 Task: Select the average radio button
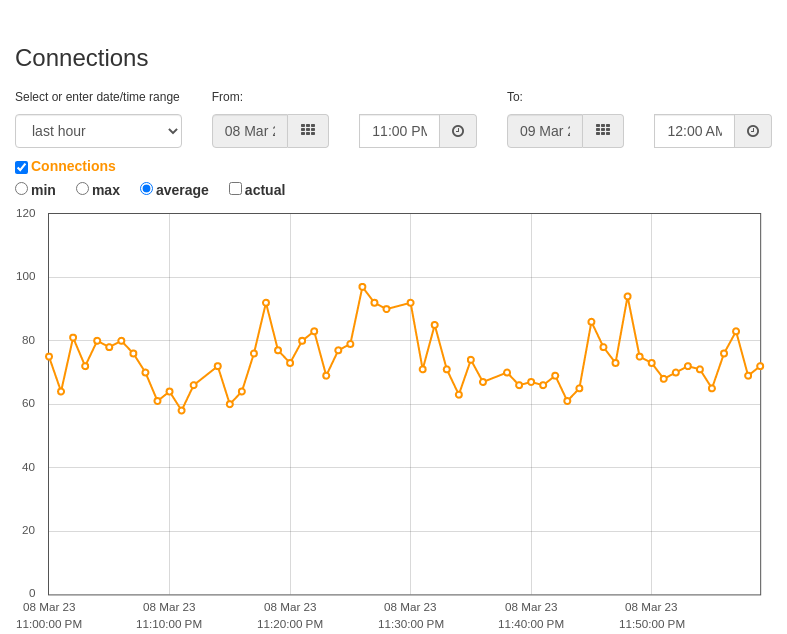click(x=146, y=189)
